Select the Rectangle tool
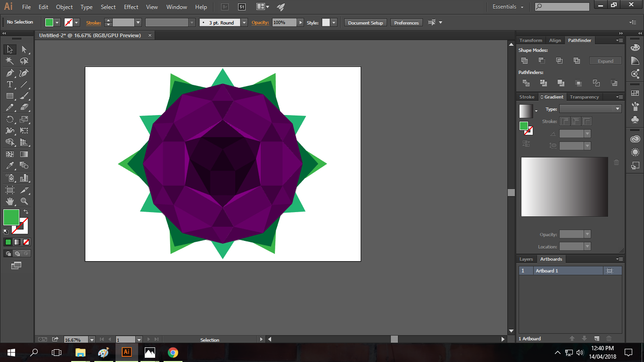This screenshot has height=362, width=644. point(9,96)
